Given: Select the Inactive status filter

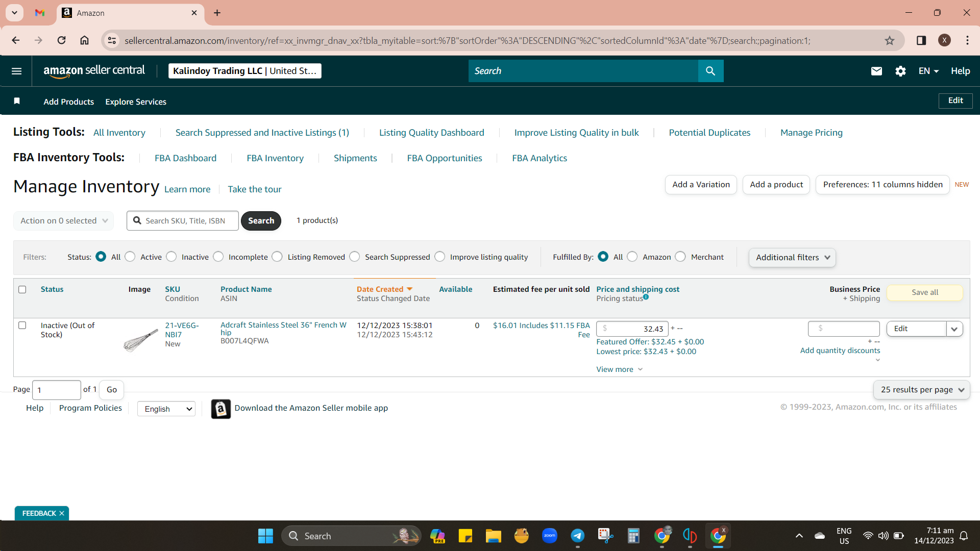Looking at the screenshot, I should (x=171, y=257).
